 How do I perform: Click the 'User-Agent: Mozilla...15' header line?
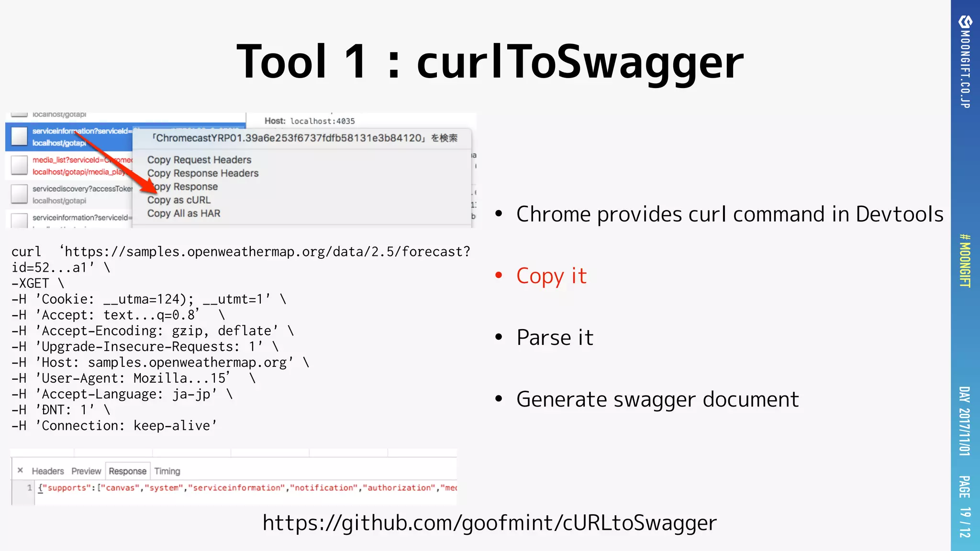(134, 378)
